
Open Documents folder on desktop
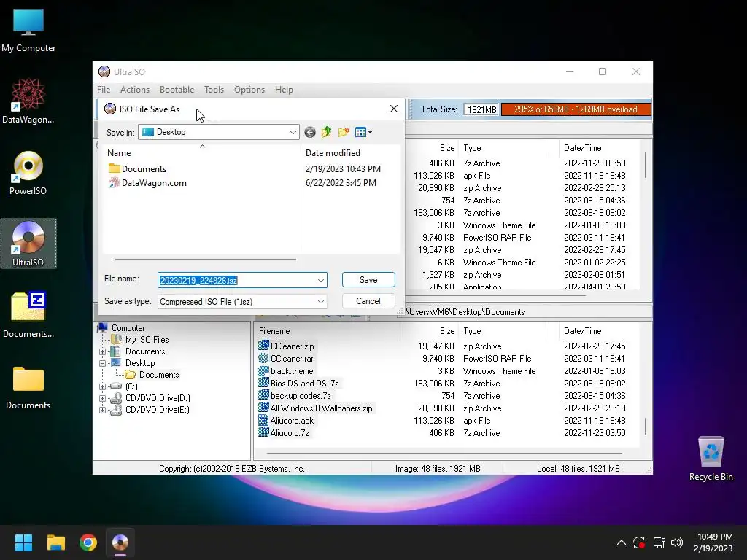point(28,387)
